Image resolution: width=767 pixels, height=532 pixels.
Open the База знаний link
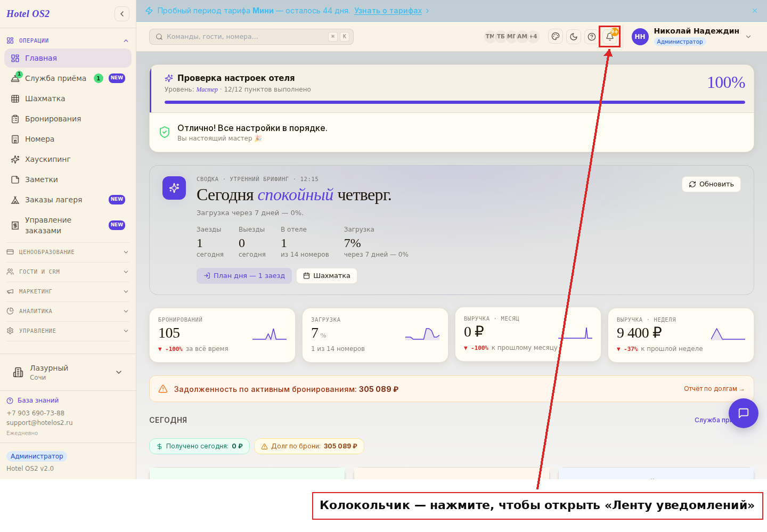point(32,400)
